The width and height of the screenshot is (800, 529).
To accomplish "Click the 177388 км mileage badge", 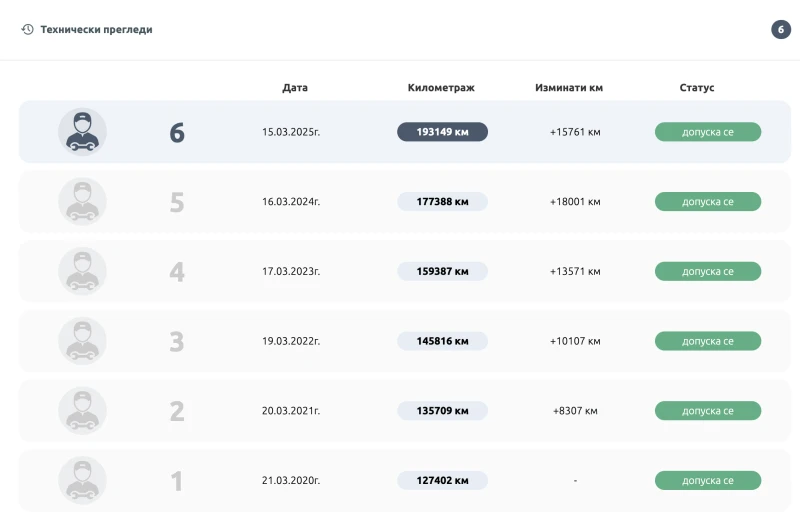I will click(x=442, y=202).
